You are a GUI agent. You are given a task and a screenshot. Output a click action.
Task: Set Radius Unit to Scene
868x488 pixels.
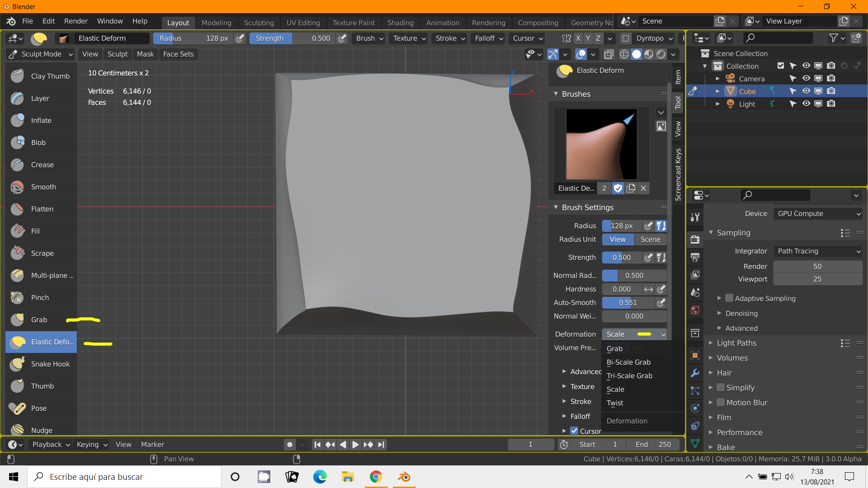point(650,239)
